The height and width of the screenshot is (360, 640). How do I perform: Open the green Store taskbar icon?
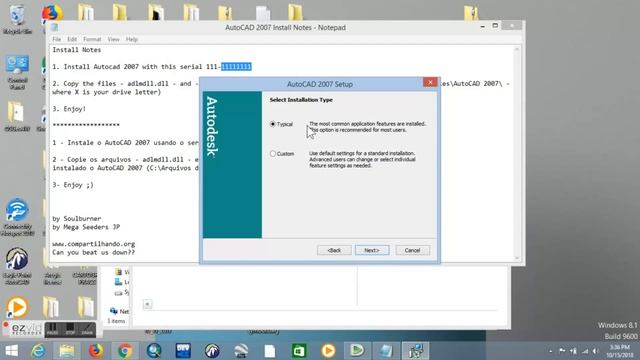[299, 351]
